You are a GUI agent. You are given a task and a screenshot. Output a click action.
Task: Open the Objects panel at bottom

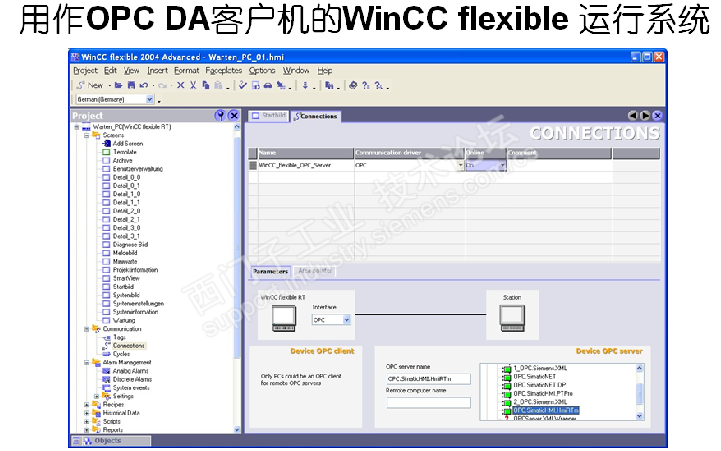coord(111,441)
